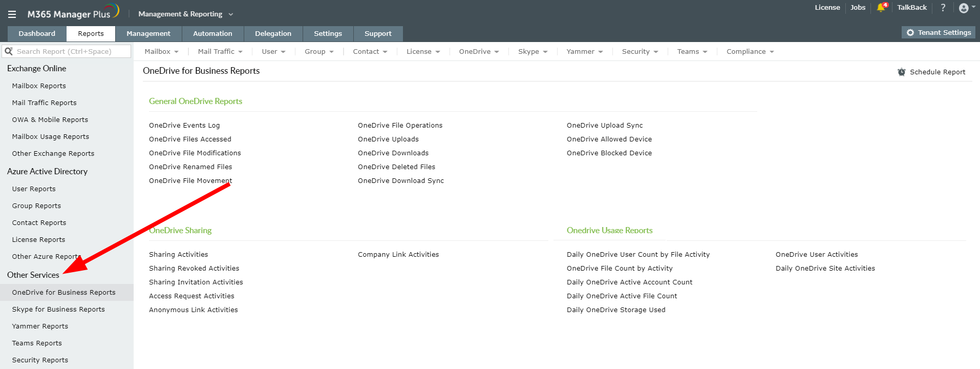The image size is (980, 369).
Task: Open OneDrive Download Sync report
Action: (401, 181)
